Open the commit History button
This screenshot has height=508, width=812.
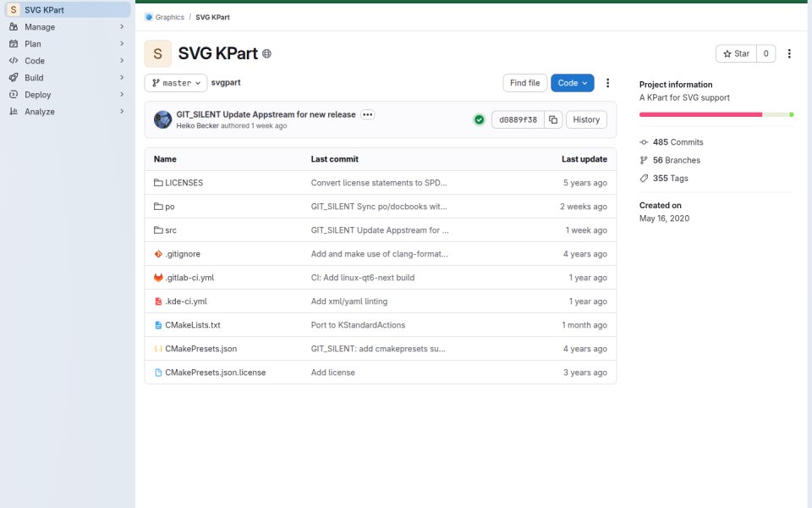586,119
